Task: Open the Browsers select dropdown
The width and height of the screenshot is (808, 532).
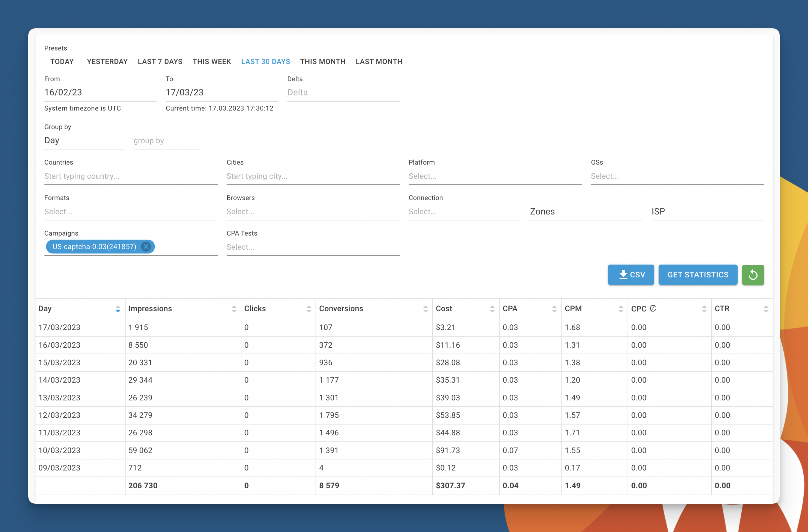Action: coord(313,212)
